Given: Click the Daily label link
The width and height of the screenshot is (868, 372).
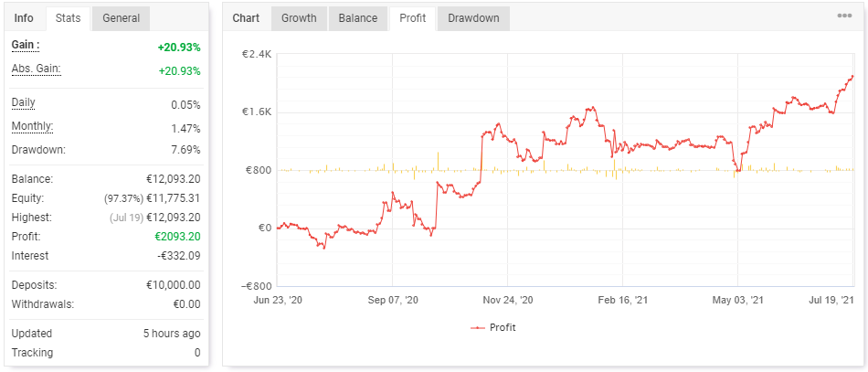Looking at the screenshot, I should pyautogui.click(x=25, y=102).
